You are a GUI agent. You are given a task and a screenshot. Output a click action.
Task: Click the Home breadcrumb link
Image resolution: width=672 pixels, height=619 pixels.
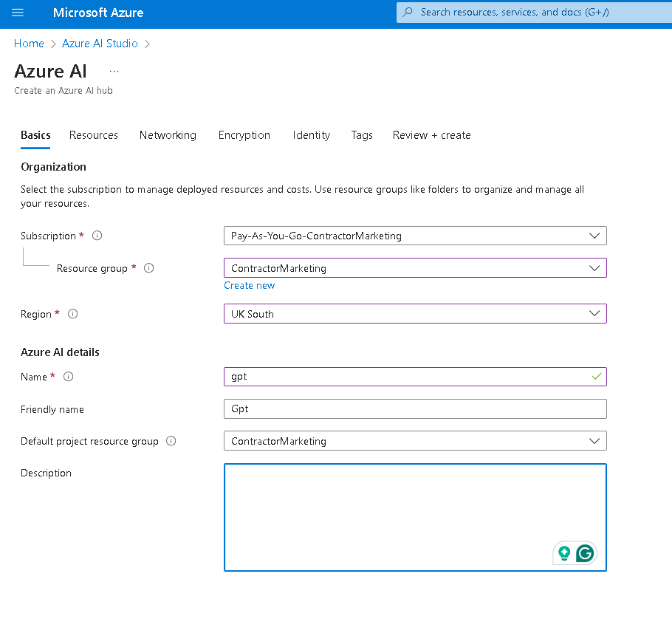tap(29, 44)
